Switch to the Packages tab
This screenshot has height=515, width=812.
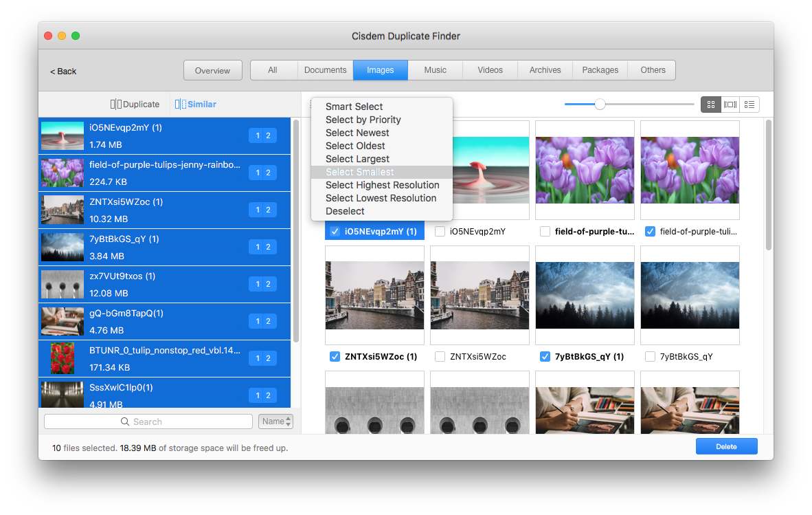pyautogui.click(x=600, y=70)
